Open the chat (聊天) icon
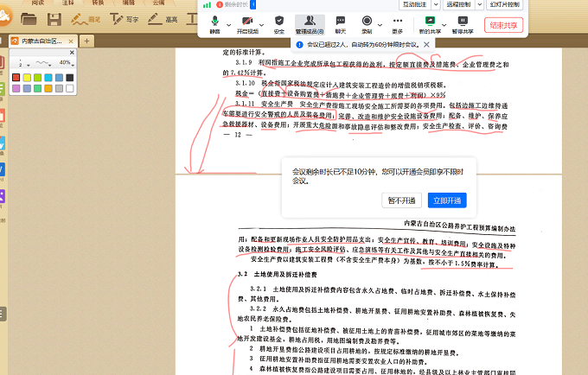 click(x=340, y=20)
